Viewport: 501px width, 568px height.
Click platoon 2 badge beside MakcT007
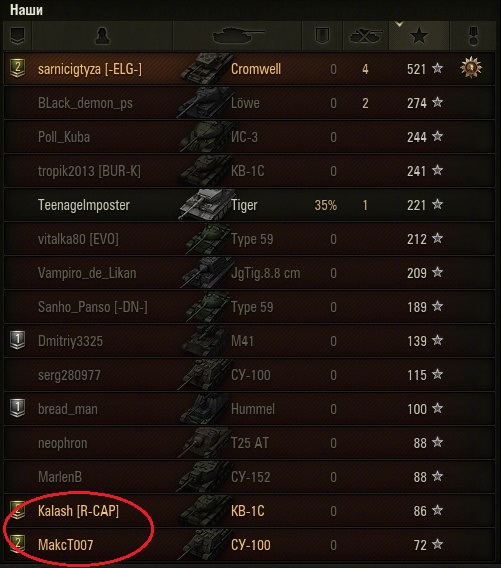[x=17, y=544]
